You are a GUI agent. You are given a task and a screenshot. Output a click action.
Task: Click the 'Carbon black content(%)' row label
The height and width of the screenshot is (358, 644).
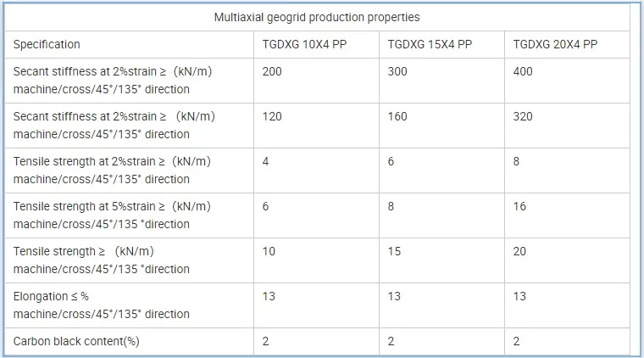76,341
